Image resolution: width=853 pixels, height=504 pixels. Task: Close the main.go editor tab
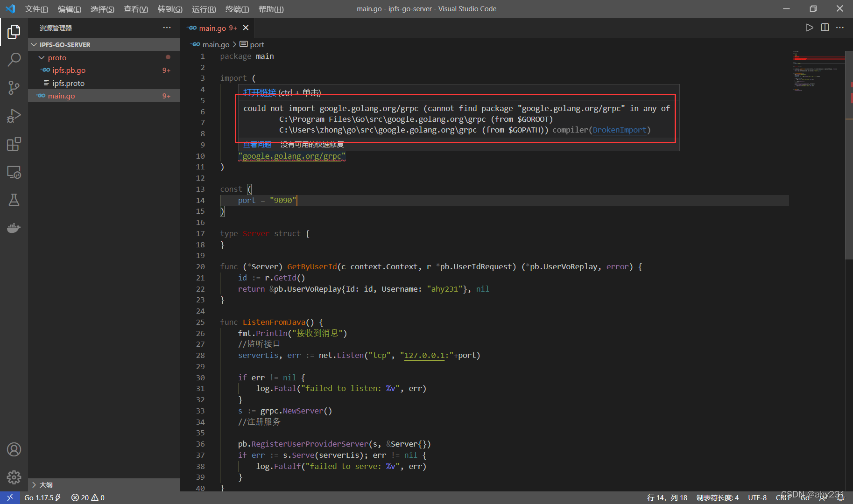[x=246, y=28]
